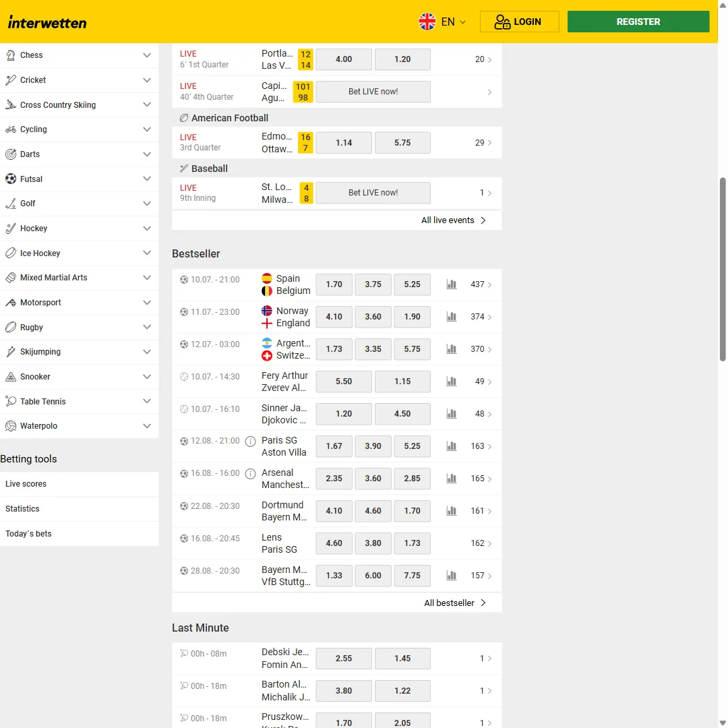Click the Cross Country Skiing icon
This screenshot has height=728, width=728.
click(x=11, y=105)
